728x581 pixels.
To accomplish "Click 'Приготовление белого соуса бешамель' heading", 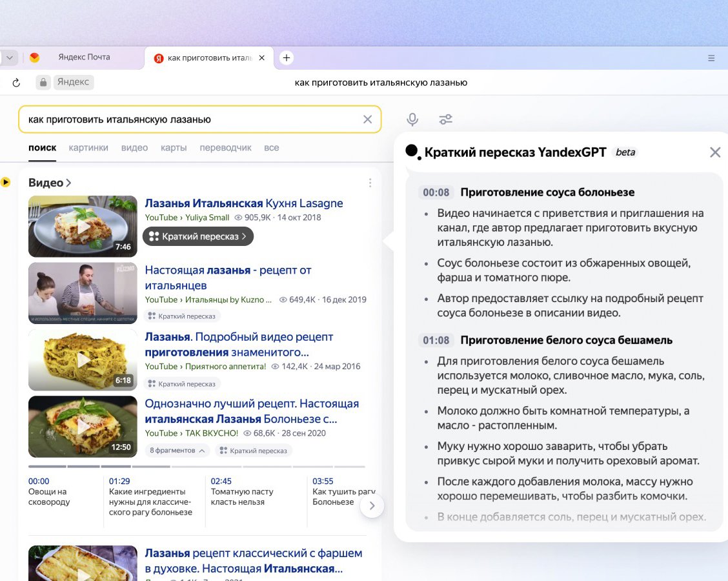I will (567, 340).
